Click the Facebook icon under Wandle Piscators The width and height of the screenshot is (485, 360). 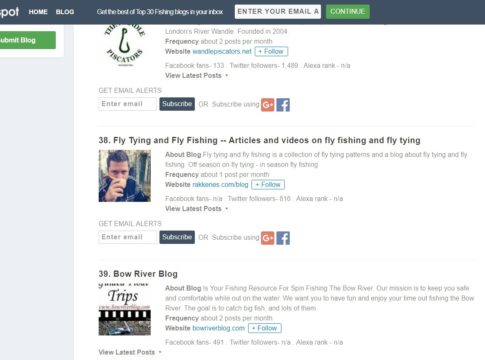coord(283,105)
